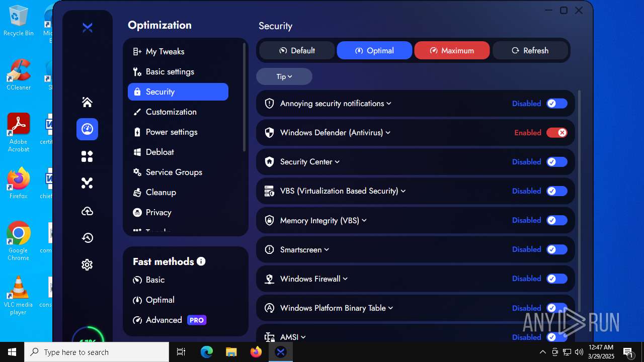Viewport: 644px width, 362px height.
Task: Expand the Tip dropdown
Action: click(x=284, y=76)
